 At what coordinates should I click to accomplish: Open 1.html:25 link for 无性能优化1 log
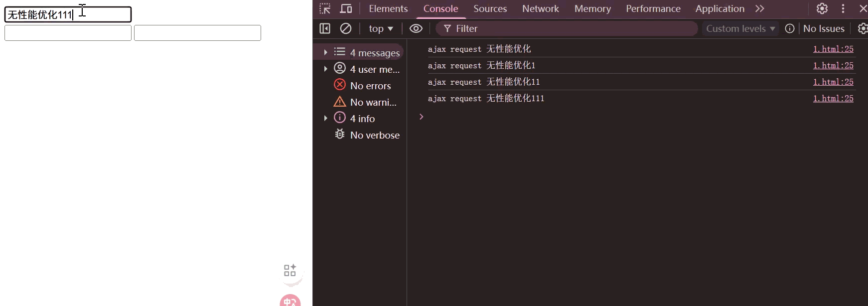click(x=833, y=65)
